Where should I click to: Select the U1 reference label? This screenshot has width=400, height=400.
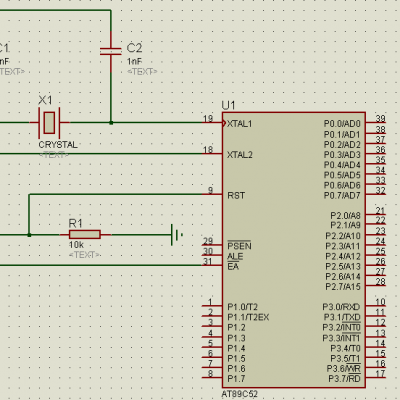[x=228, y=106]
